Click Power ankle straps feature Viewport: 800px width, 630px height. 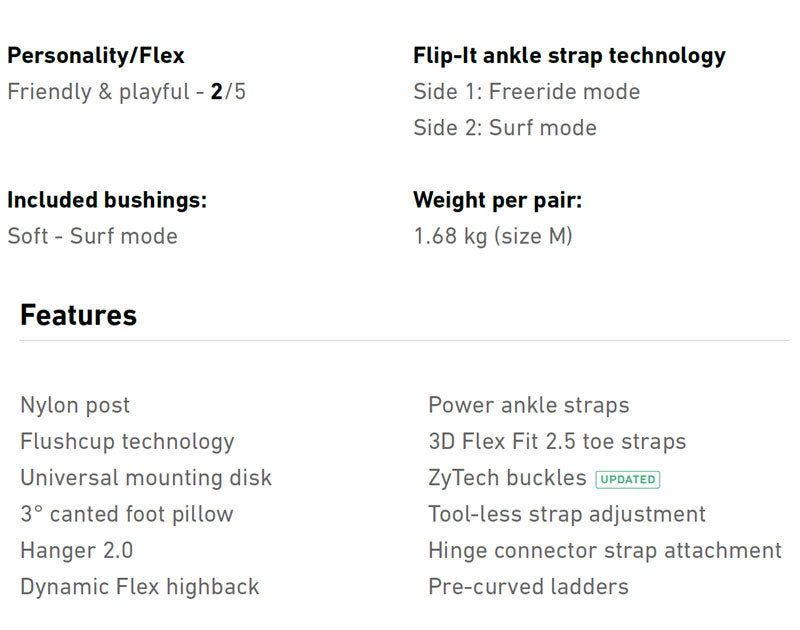pyautogui.click(x=528, y=405)
